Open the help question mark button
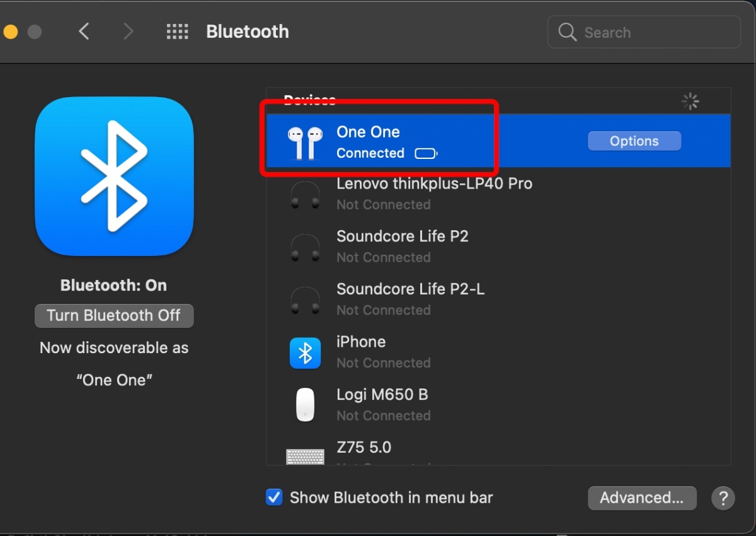756x536 pixels. pos(723,498)
